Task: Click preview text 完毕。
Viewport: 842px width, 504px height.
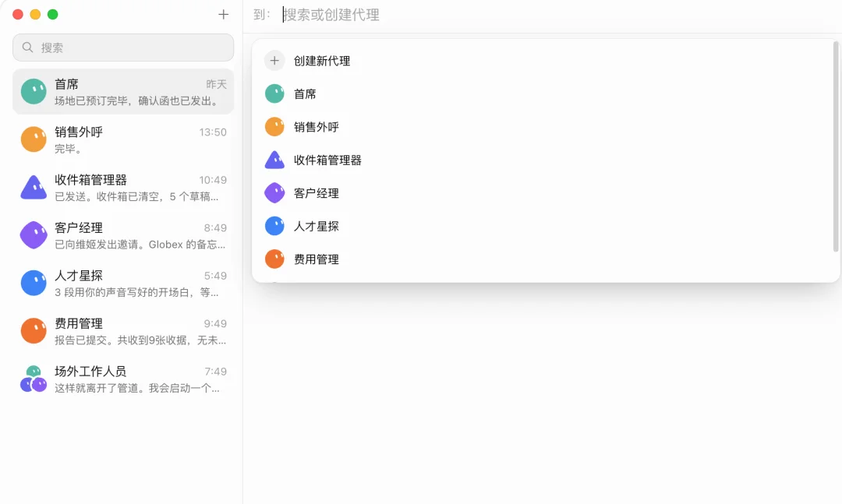Action: click(69, 149)
